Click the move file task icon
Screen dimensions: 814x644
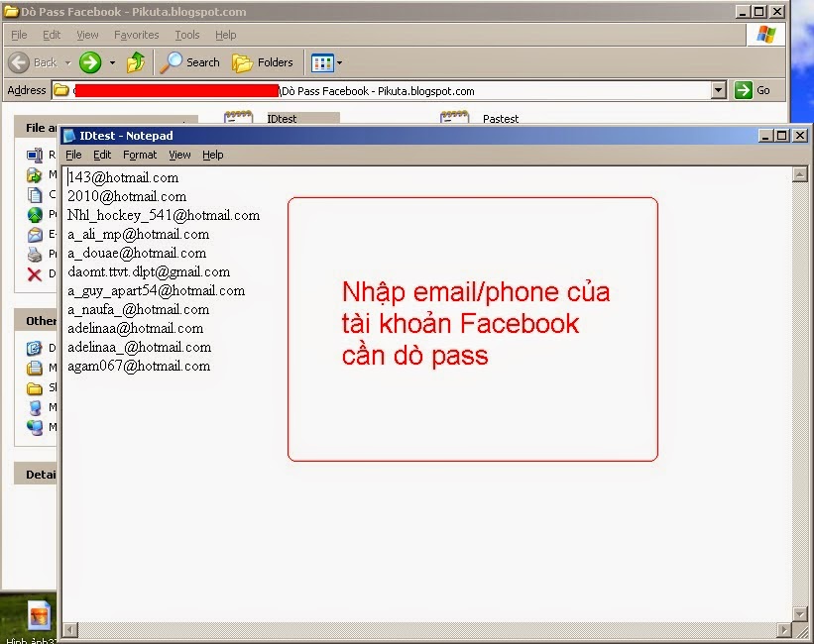pos(35,175)
